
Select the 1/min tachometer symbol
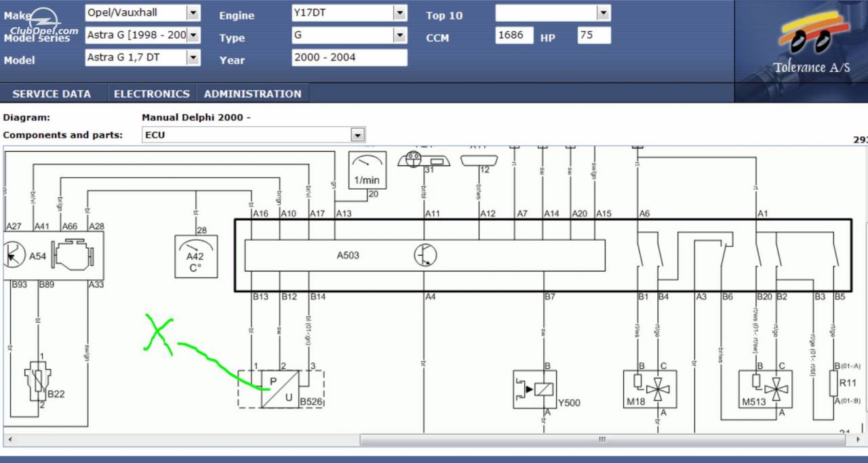click(x=367, y=169)
